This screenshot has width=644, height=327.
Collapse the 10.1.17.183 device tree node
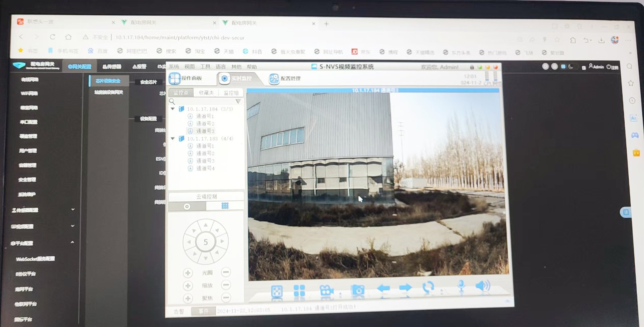pos(173,139)
